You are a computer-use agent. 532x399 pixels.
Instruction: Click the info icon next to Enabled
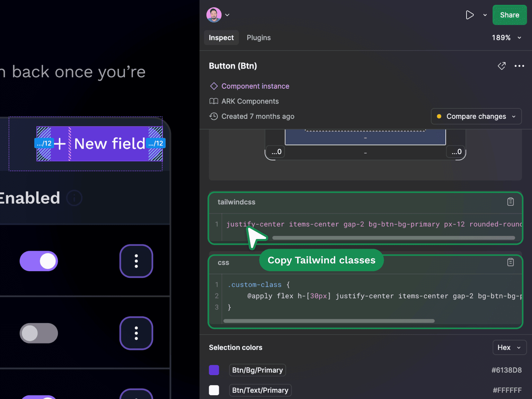tap(74, 198)
